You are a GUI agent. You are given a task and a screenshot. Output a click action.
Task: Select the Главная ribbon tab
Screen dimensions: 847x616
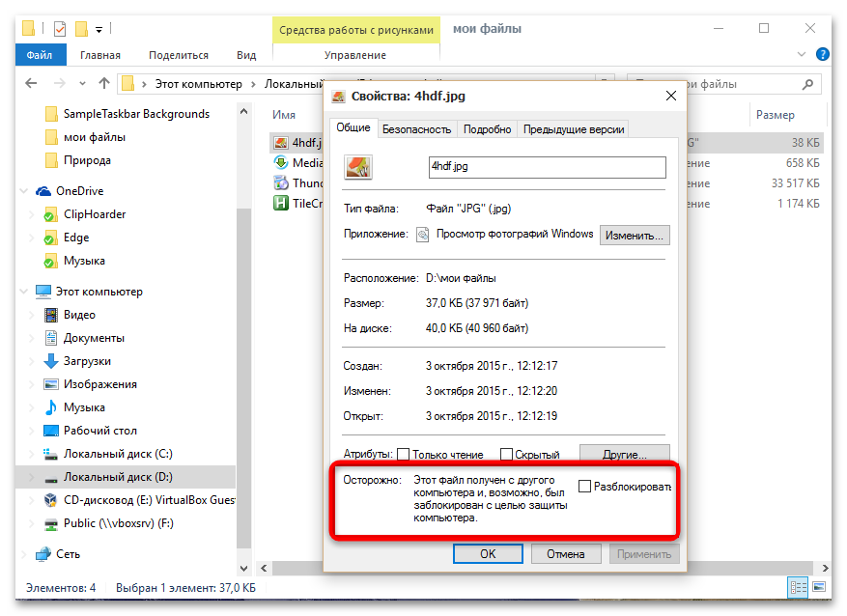click(x=100, y=55)
